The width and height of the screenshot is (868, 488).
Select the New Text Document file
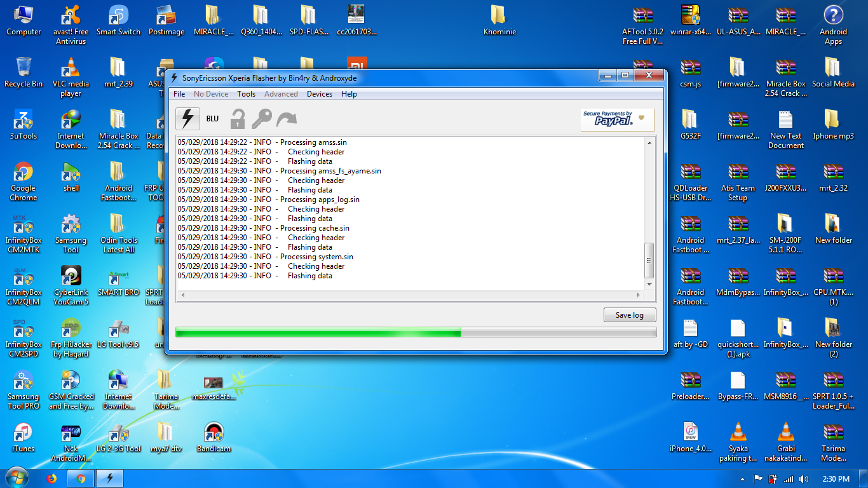tap(786, 129)
